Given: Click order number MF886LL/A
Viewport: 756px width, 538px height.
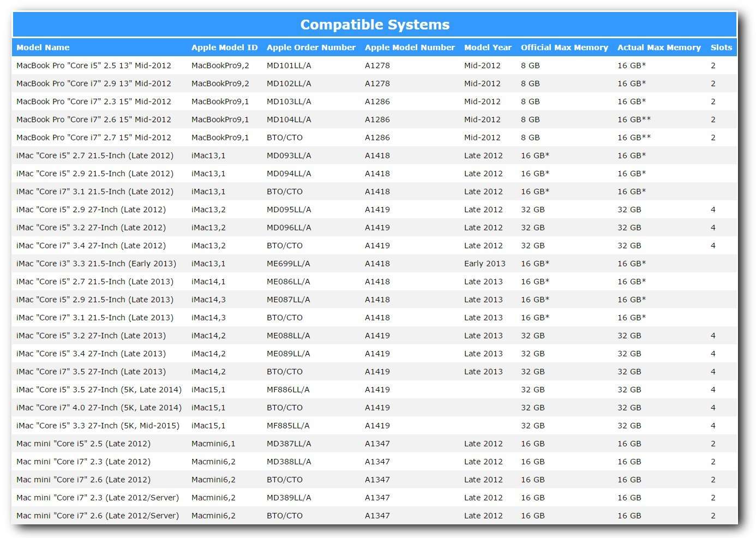Looking at the screenshot, I should click(288, 390).
